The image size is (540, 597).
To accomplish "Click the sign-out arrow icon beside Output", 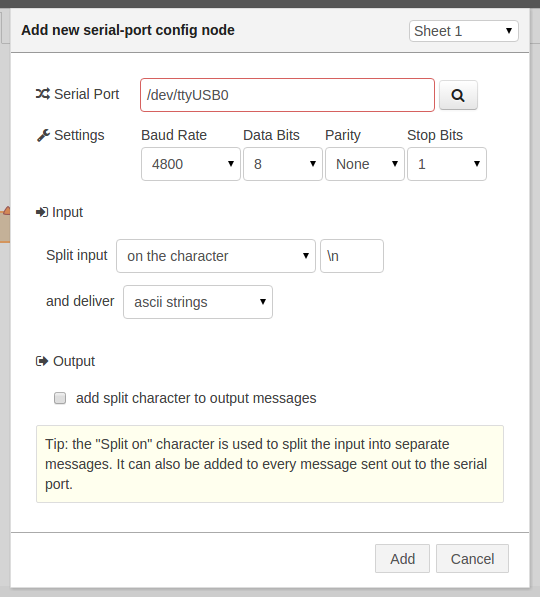I will pos(42,361).
